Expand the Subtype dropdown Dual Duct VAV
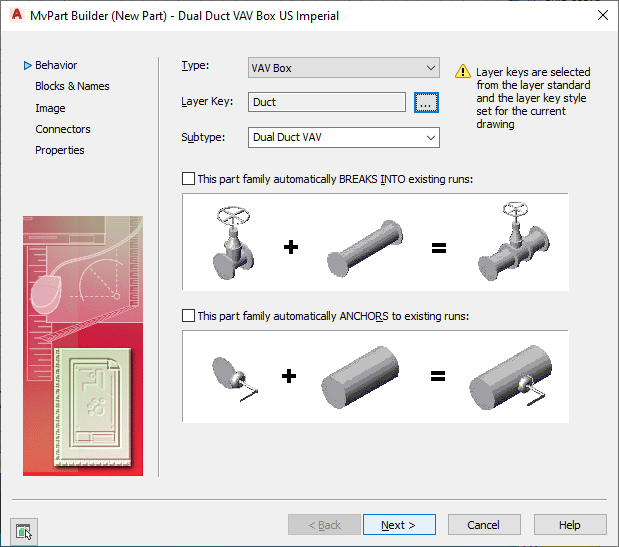 point(343,137)
